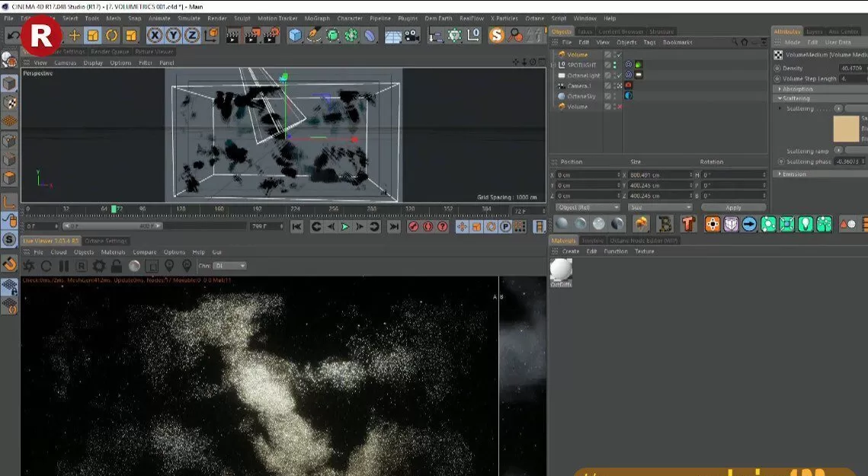Click the tan scattering color swatch
Viewport: 868px width, 476px height.
[x=846, y=129]
